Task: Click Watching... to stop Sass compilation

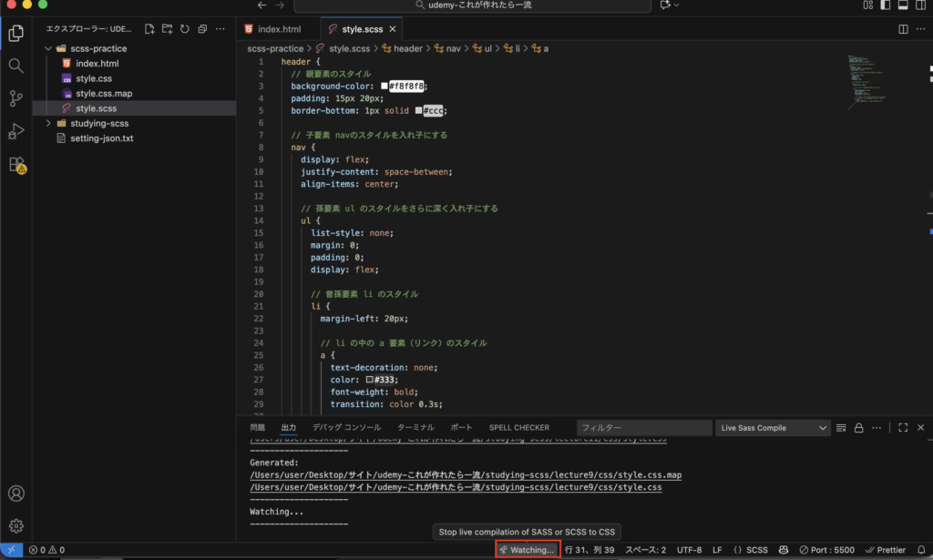Action: (x=527, y=550)
